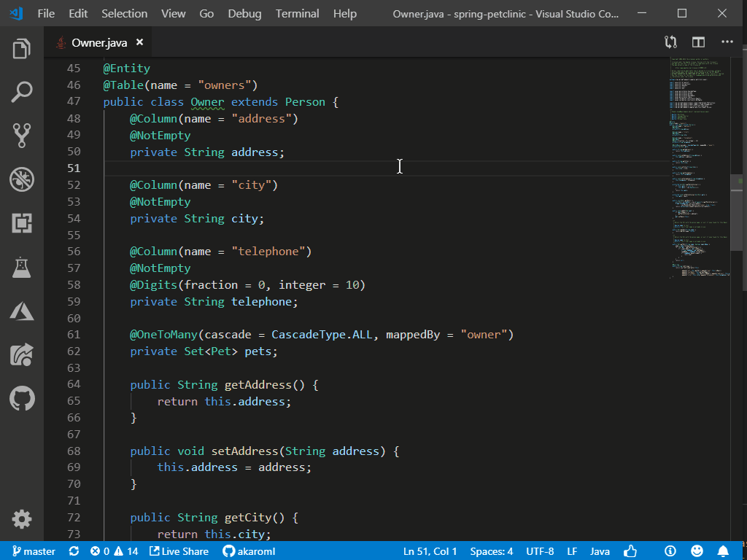Trigger branch synchronize with the sync icon
This screenshot has width=747, height=560.
[x=73, y=551]
